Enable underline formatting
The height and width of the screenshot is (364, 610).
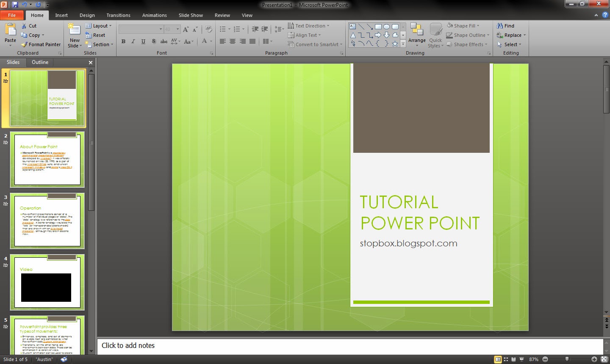tap(143, 41)
